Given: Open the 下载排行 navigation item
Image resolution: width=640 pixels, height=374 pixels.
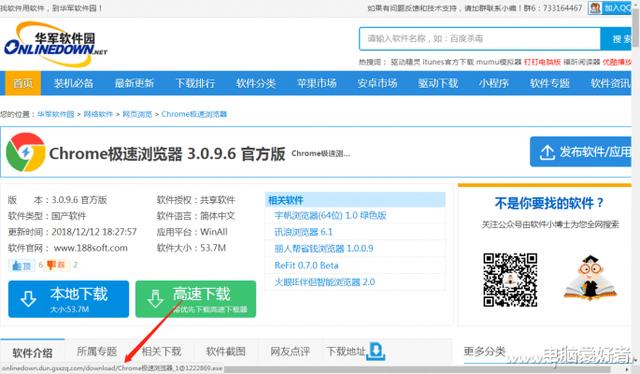Looking at the screenshot, I should 195,83.
